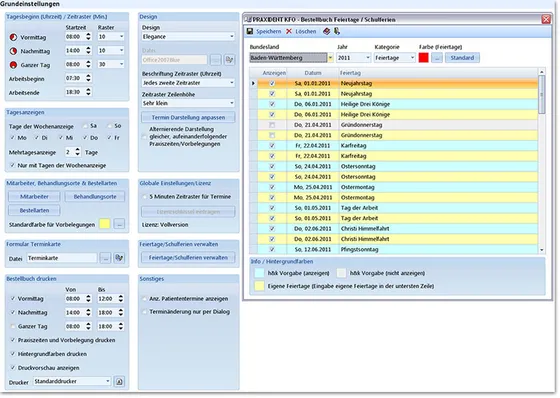Image resolution: width=560 pixels, height=398 pixels.
Task: Enable Terminänderung nur per Dialog
Action: (145, 312)
